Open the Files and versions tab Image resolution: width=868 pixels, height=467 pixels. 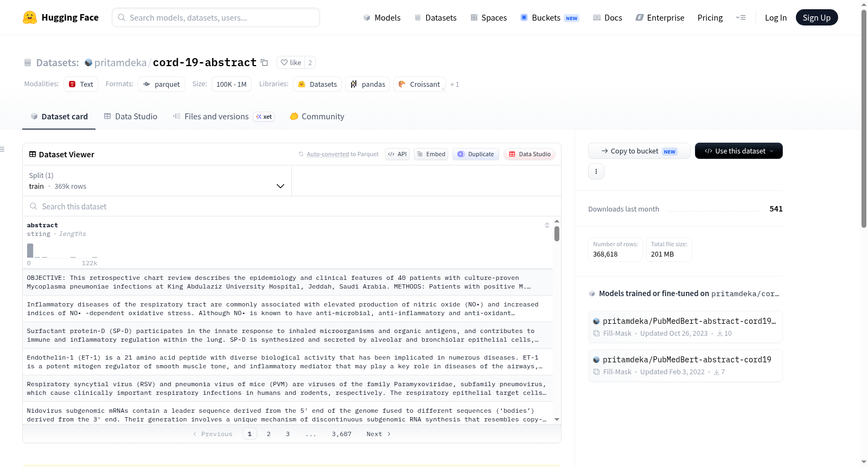point(224,117)
